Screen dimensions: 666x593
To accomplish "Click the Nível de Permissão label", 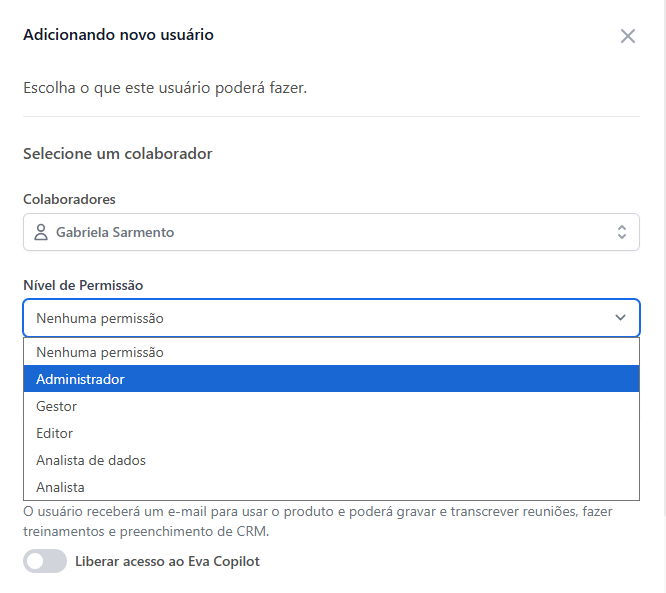I will click(82, 285).
